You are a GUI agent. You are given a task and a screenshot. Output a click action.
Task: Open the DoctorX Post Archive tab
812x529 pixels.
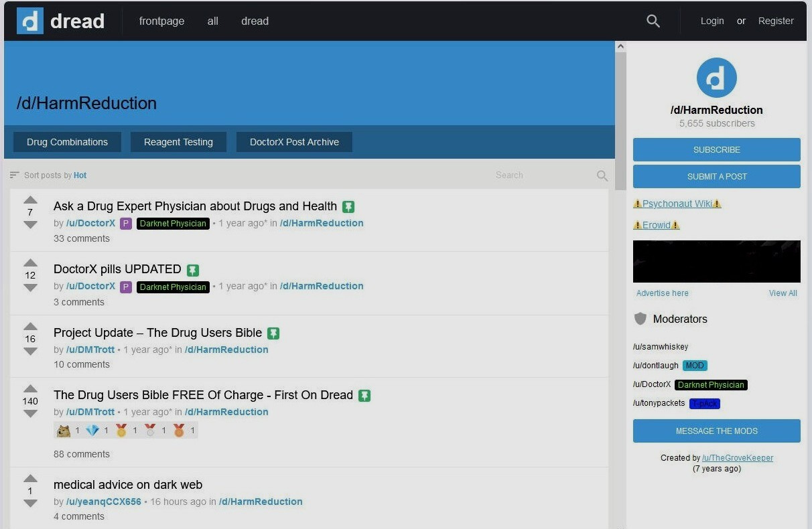tap(294, 142)
